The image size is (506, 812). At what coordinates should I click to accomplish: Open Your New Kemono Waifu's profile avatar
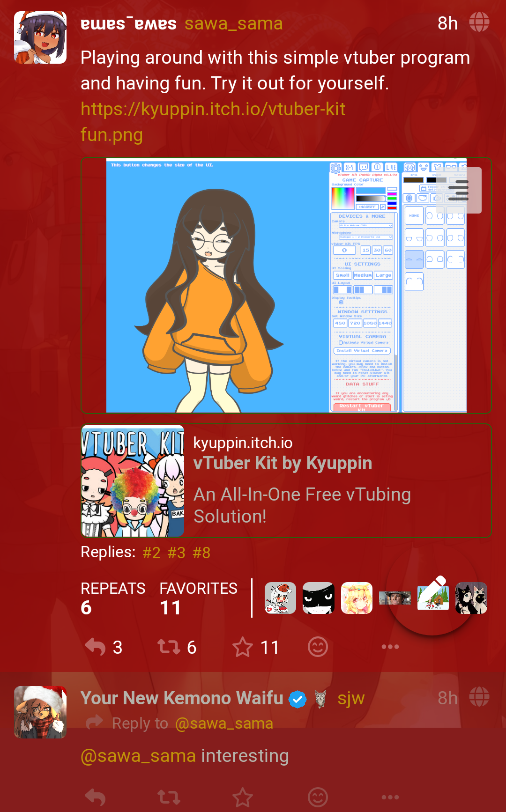pos(40,712)
